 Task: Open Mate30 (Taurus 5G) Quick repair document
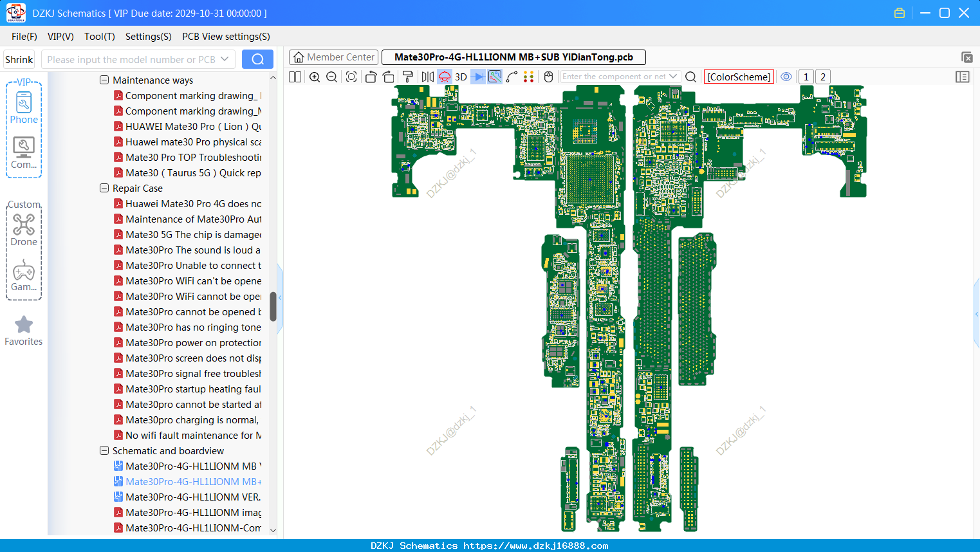point(188,173)
